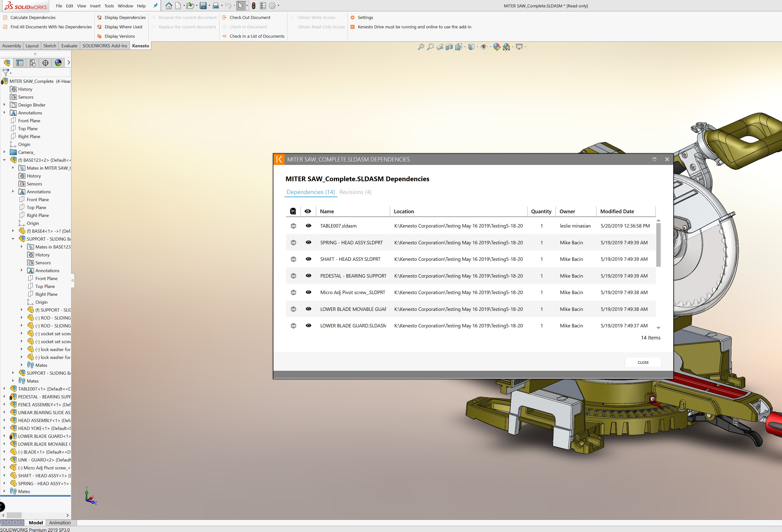Open the Save button dropdown arrow

[209, 6]
